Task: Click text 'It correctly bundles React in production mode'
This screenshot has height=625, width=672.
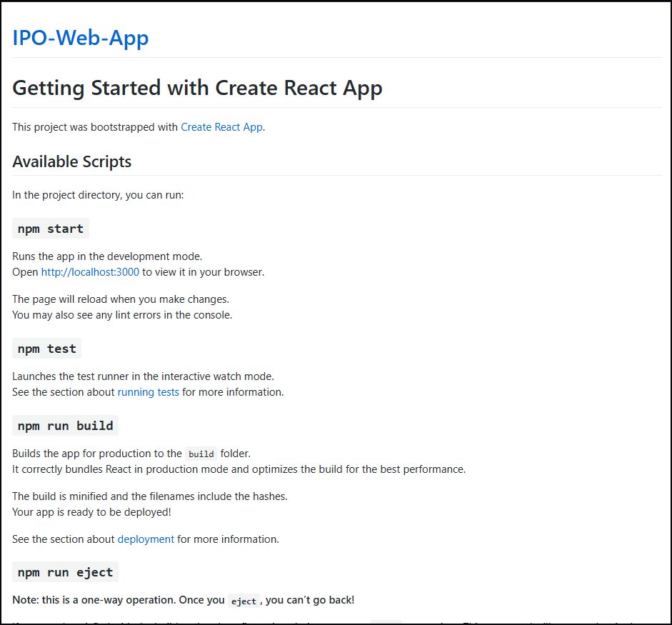Action: tap(120, 469)
